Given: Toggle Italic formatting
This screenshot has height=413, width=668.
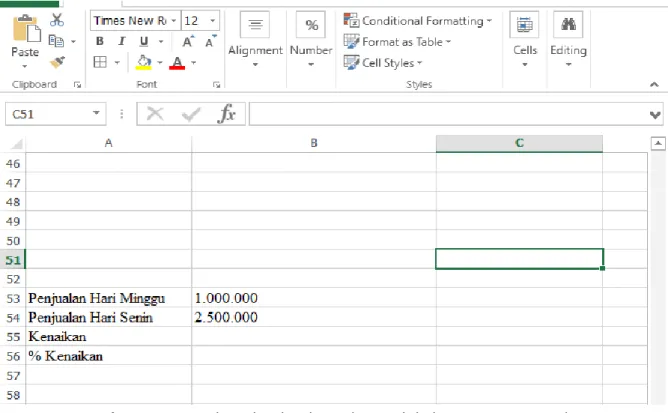Looking at the screenshot, I should 122,41.
